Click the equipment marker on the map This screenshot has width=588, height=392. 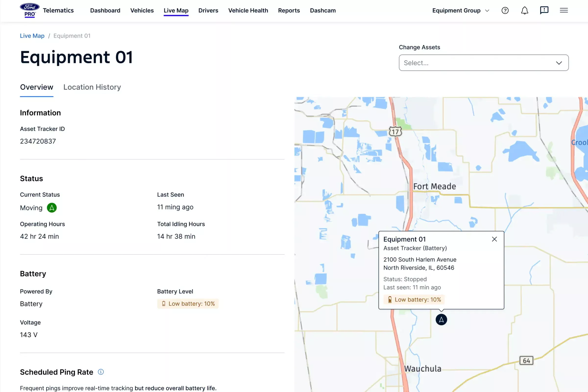[441, 319]
